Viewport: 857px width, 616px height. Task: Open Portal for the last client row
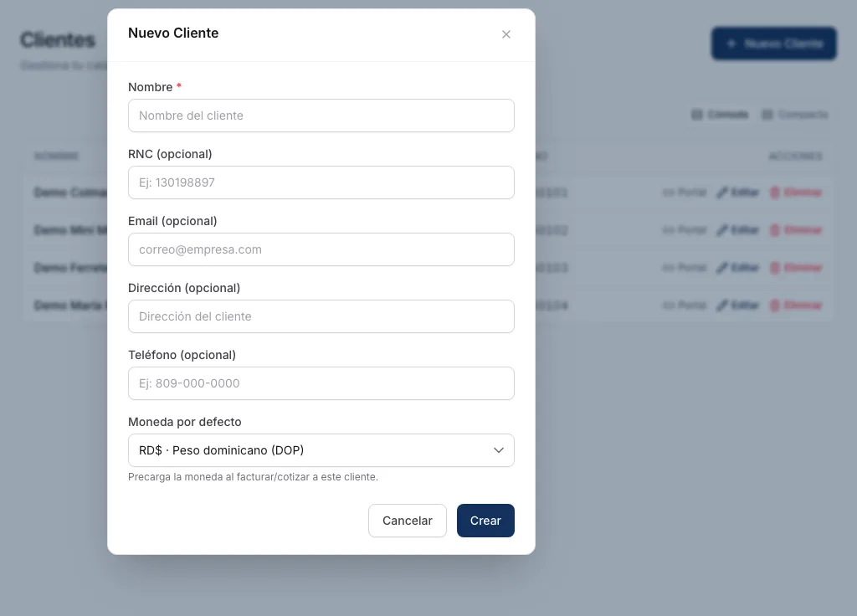pyautogui.click(x=685, y=305)
